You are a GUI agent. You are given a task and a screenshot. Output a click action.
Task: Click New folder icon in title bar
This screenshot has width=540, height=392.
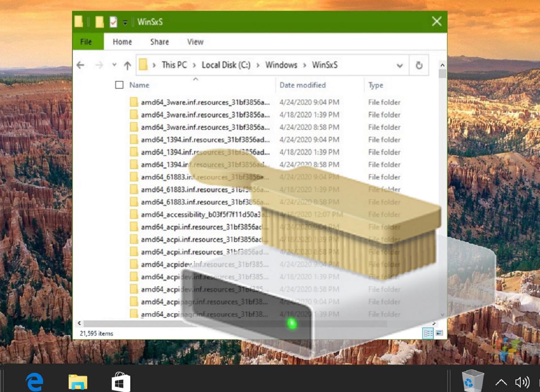[99, 22]
